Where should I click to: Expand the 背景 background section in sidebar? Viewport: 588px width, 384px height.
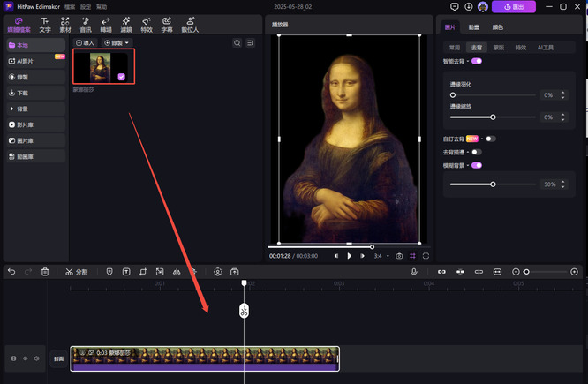point(35,109)
